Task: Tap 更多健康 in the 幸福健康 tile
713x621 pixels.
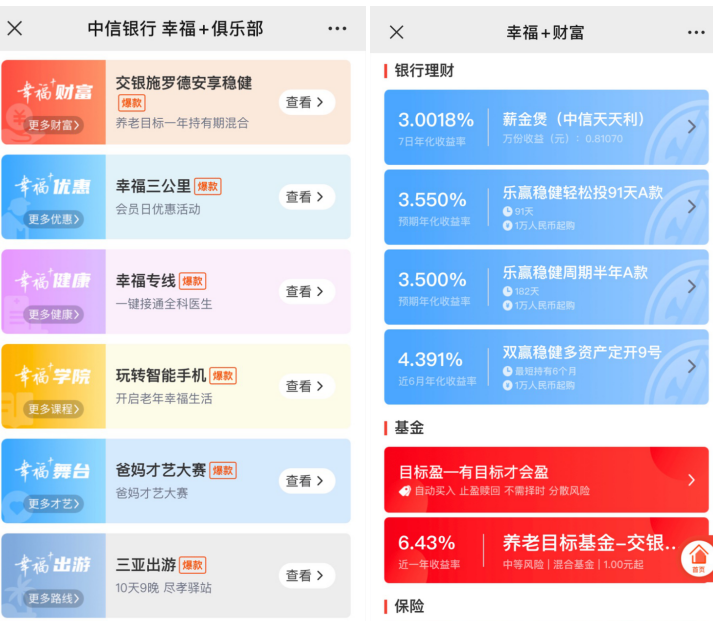Action: (x=54, y=314)
